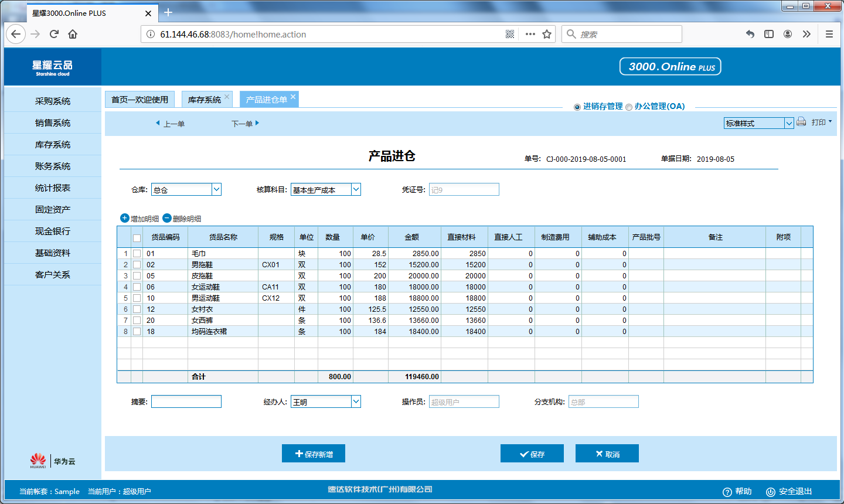
Task: Click the printer icon beside 打印
Action: (x=801, y=122)
